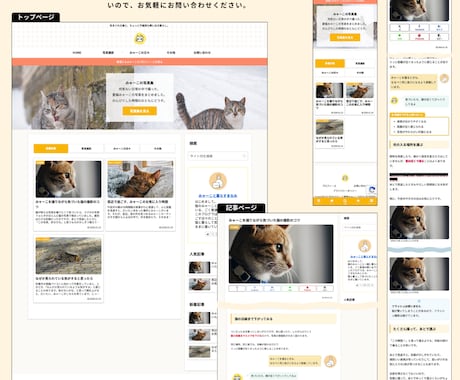Click the reCAPTCHA badge on the mobile top page
460x380 pixels.
click(372, 190)
